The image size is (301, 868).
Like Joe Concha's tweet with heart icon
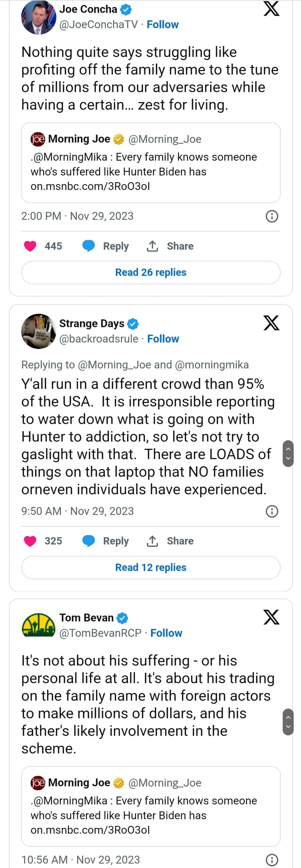[x=30, y=246]
